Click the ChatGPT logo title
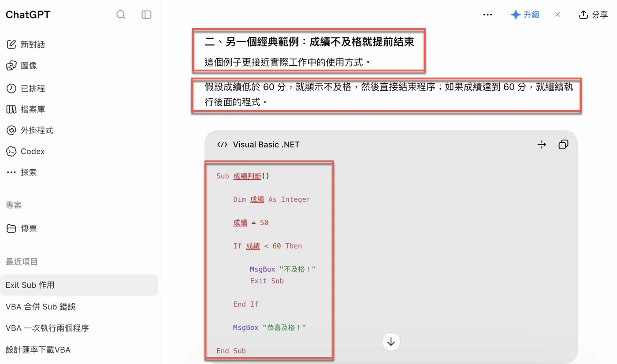Image resolution: width=617 pixels, height=364 pixels. click(x=28, y=15)
